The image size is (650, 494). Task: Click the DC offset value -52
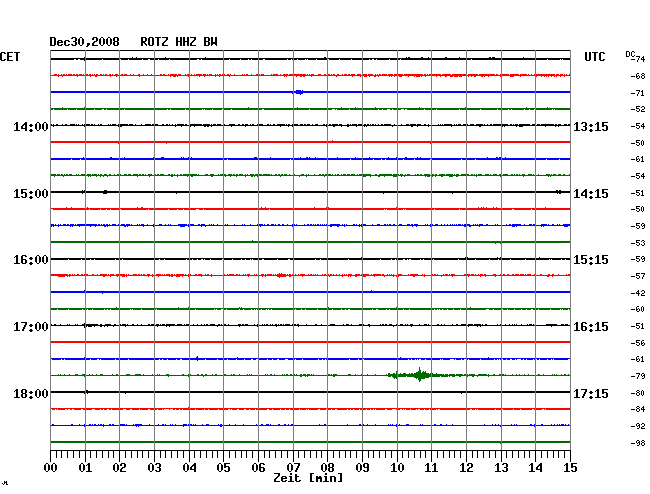638,109
